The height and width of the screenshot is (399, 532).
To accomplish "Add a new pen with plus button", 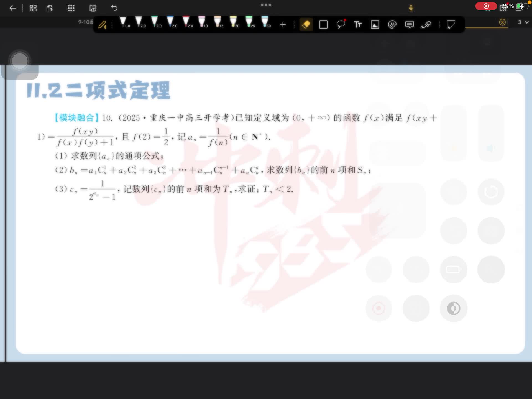I will [283, 25].
